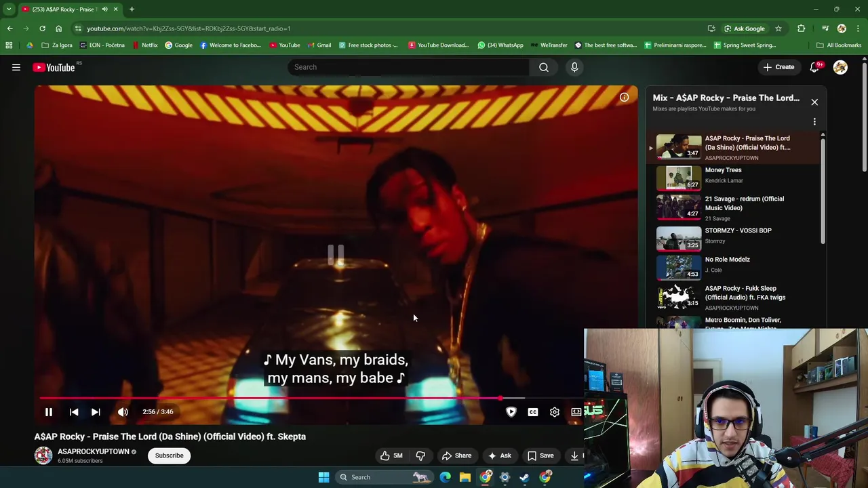Switch the player to theater mode
This screenshot has height=488, width=868.
tap(576, 412)
